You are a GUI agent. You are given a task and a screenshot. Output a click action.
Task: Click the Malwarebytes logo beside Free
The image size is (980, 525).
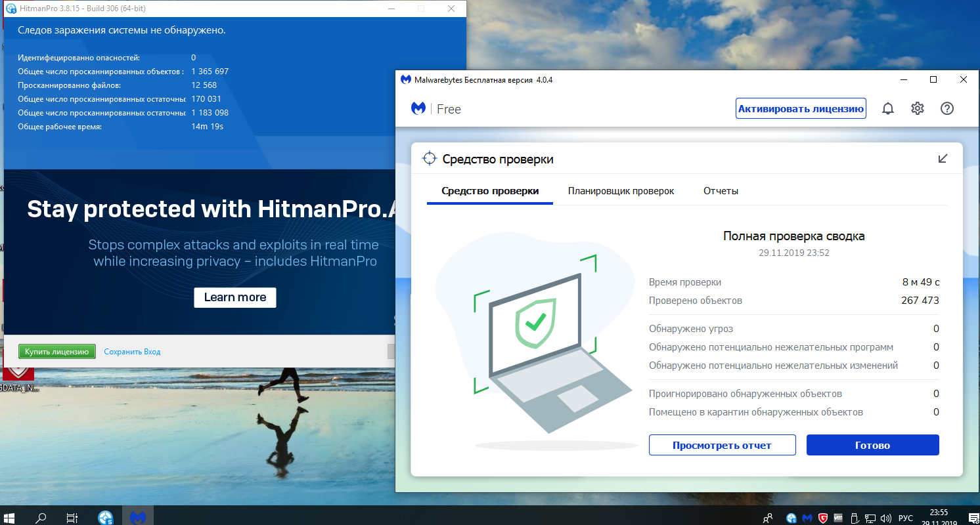[x=418, y=109]
